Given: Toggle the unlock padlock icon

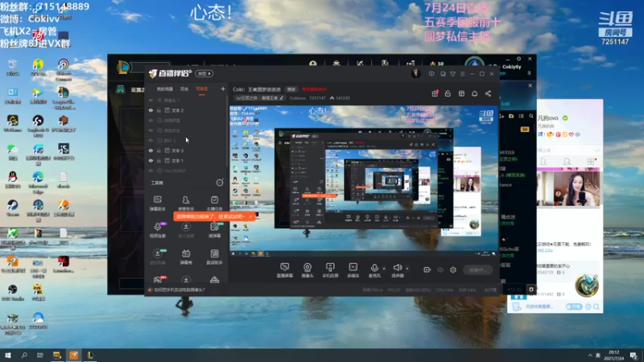Looking at the screenshot, I should point(448,93).
